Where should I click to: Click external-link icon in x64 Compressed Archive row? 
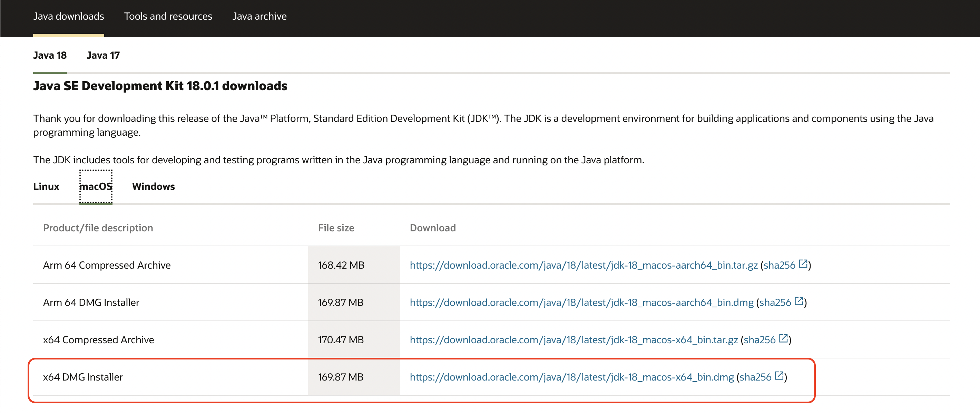pyautogui.click(x=783, y=338)
